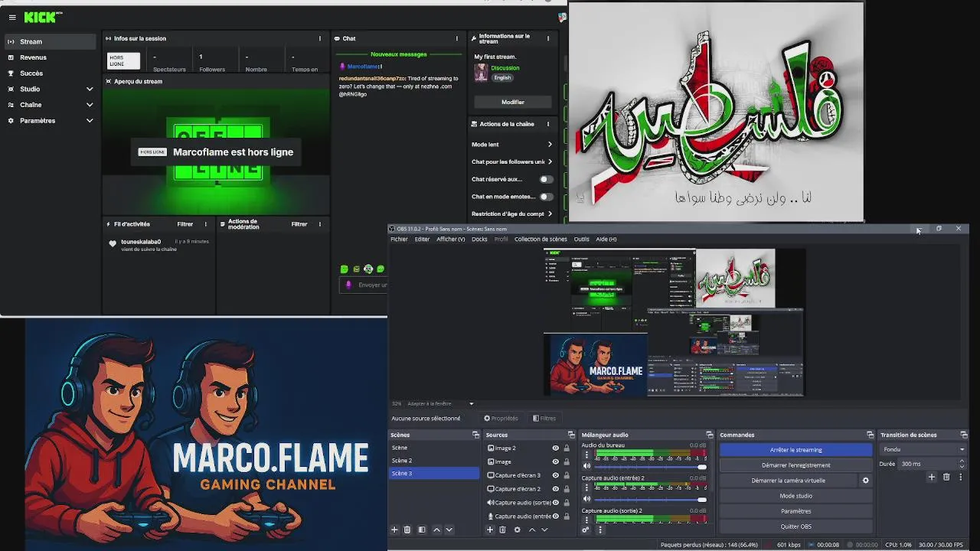The image size is (980, 551).
Task: Toggle Chat réservé aux... switch
Action: pos(546,179)
